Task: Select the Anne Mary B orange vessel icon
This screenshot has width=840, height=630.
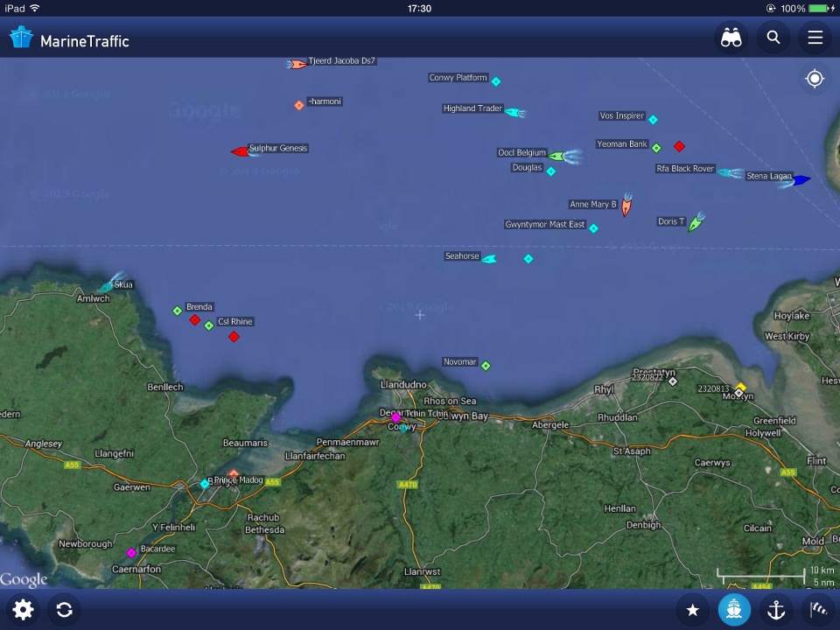Action: pos(626,206)
